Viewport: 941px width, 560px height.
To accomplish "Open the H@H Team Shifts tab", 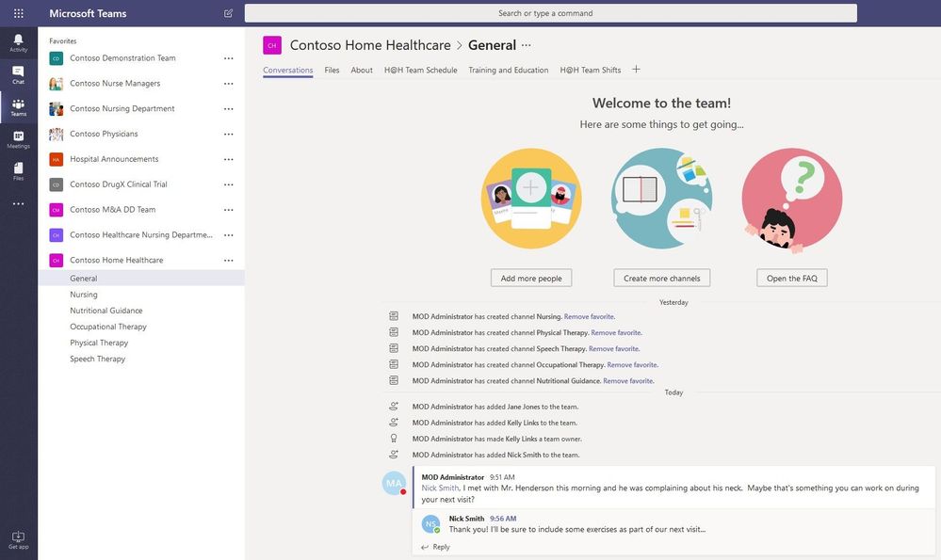I will (591, 71).
